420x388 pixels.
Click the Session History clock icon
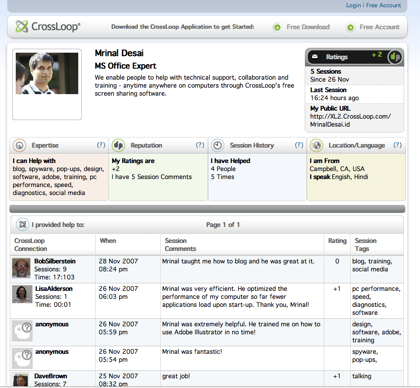217,145
